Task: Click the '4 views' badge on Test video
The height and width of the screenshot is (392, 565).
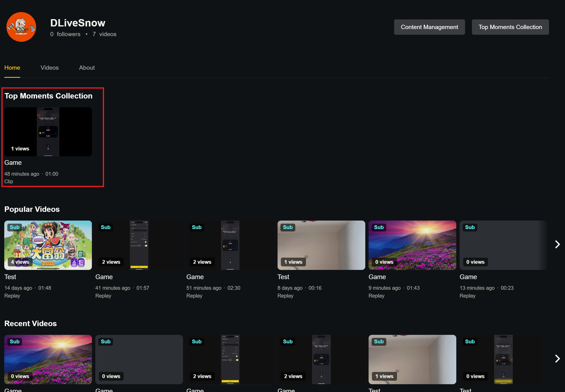Action: coord(20,262)
